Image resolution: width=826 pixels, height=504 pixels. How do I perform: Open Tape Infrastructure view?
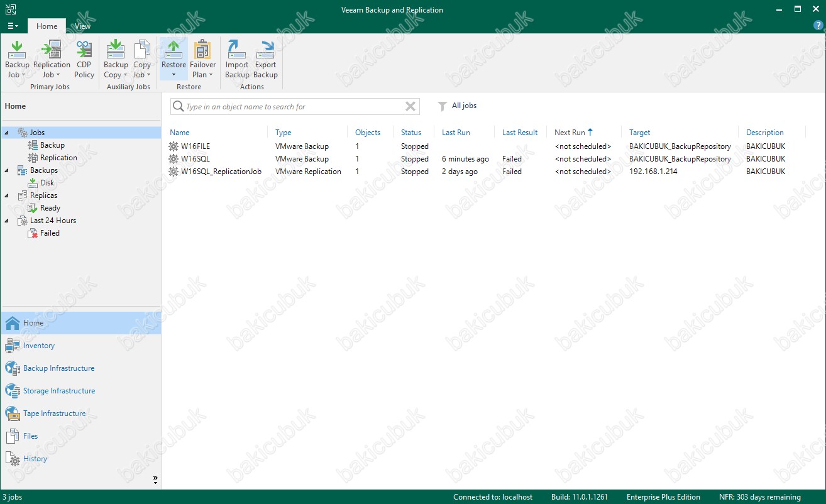point(54,414)
